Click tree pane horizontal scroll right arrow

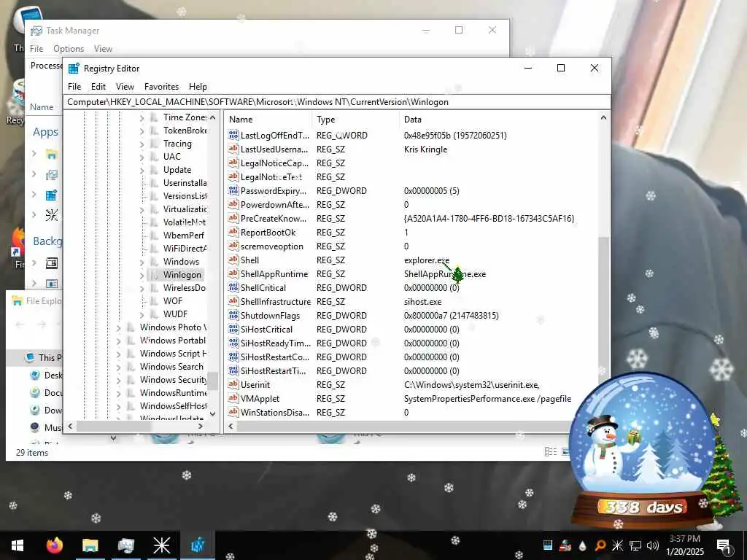[201, 426]
